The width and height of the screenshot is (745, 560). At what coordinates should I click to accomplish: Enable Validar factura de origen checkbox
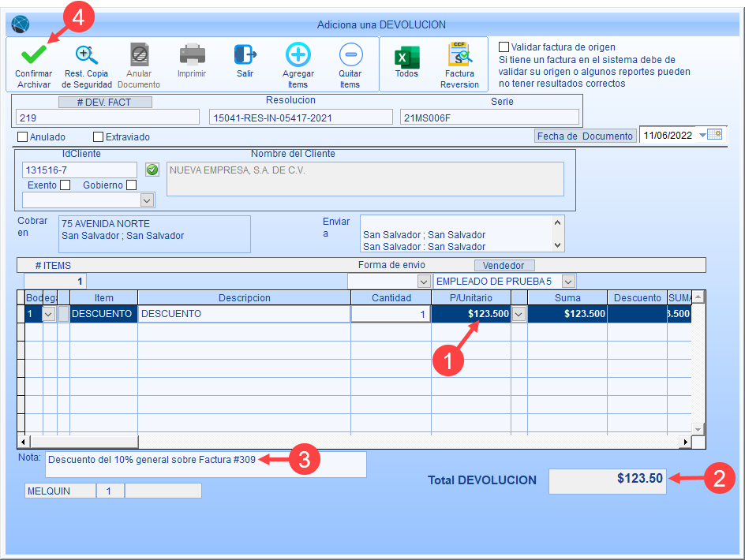click(x=504, y=47)
